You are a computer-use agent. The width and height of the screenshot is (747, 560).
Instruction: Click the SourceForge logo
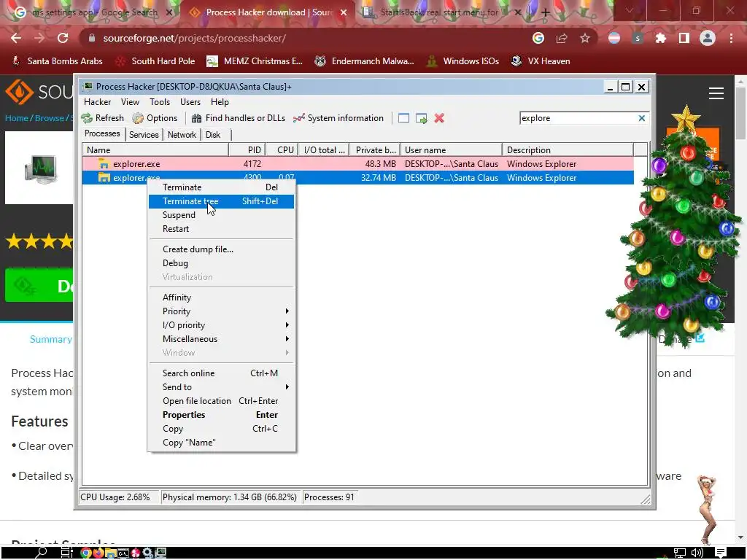pyautogui.click(x=39, y=91)
